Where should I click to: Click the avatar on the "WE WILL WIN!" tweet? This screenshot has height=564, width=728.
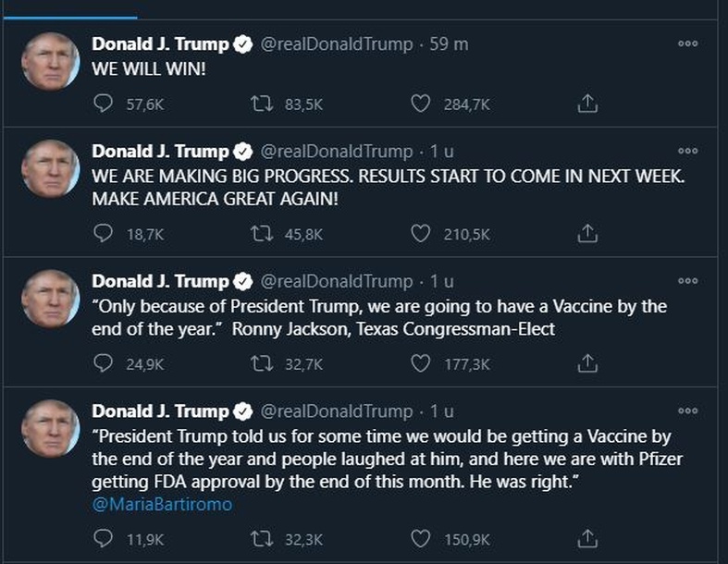click(50, 61)
